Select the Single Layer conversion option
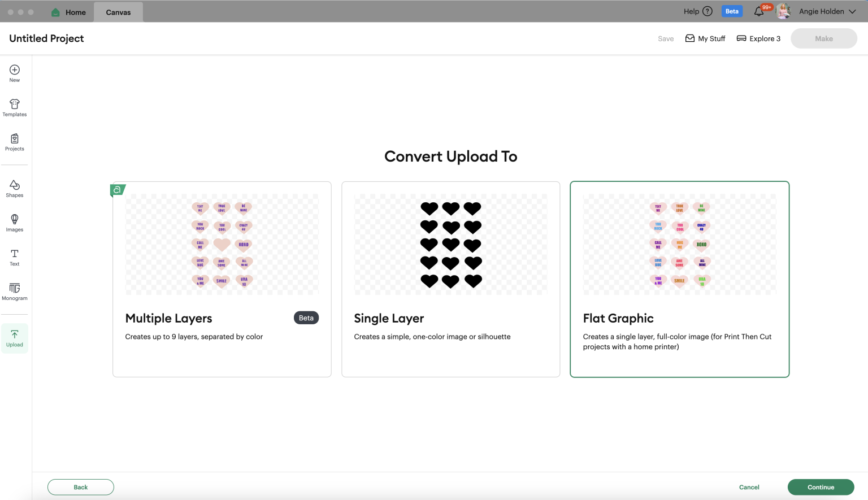Screen dimensions: 868x500 tap(450, 279)
